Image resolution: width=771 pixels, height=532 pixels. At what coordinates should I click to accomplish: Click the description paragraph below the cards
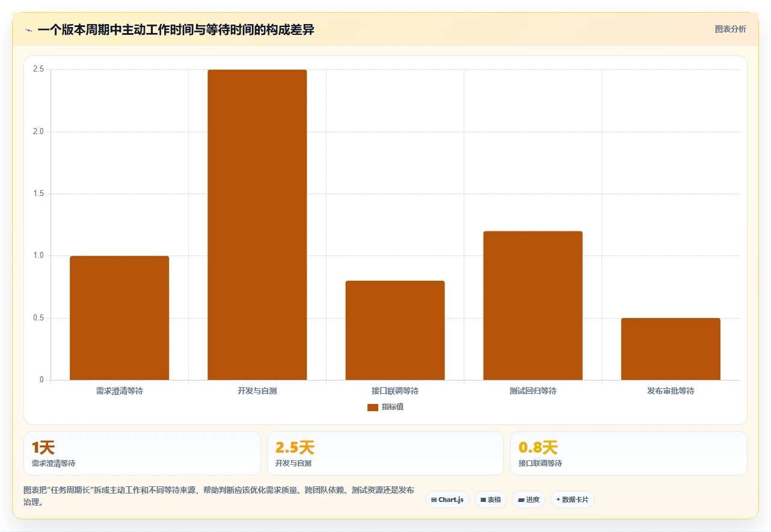tap(219, 496)
